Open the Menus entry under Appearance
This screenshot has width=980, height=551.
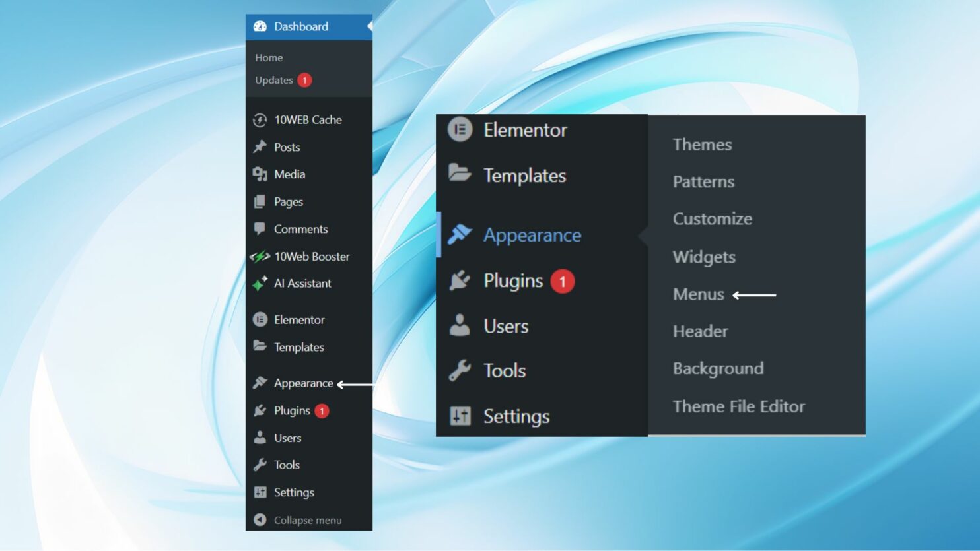[698, 294]
